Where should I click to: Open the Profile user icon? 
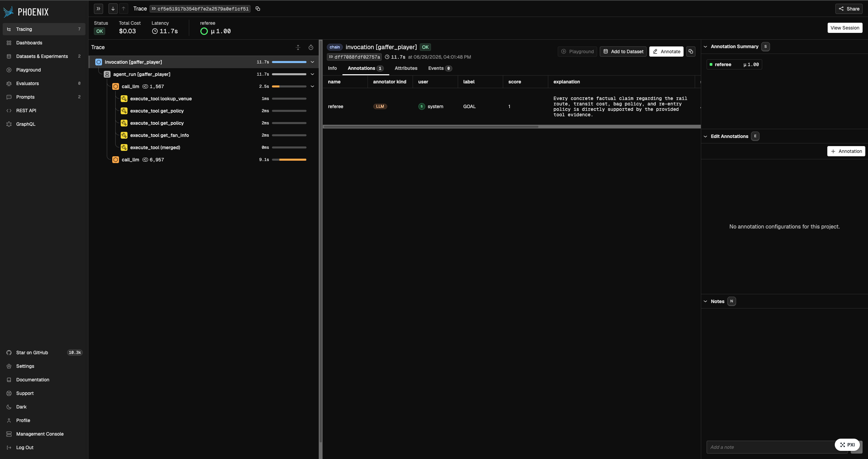[x=9, y=420]
